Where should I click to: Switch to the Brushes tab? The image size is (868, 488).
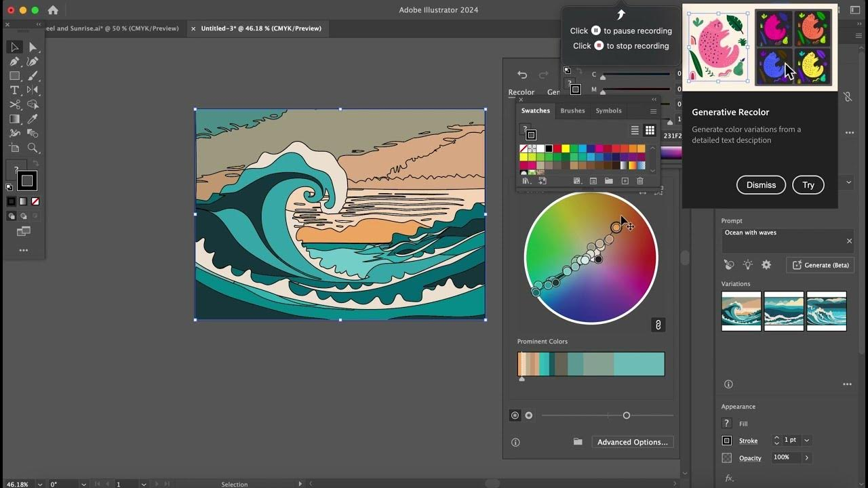(573, 110)
